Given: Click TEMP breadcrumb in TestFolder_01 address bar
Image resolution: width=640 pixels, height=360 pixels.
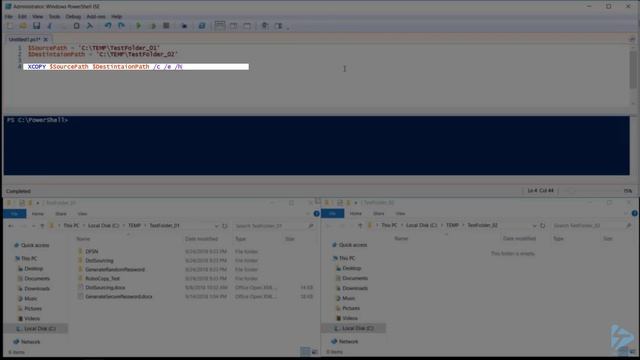Looking at the screenshot, I should [x=134, y=226].
